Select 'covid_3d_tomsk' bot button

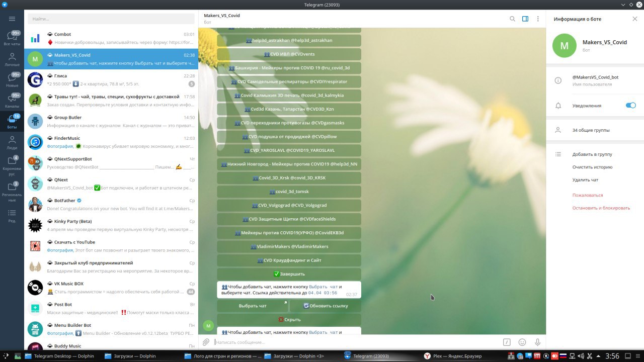click(x=289, y=192)
